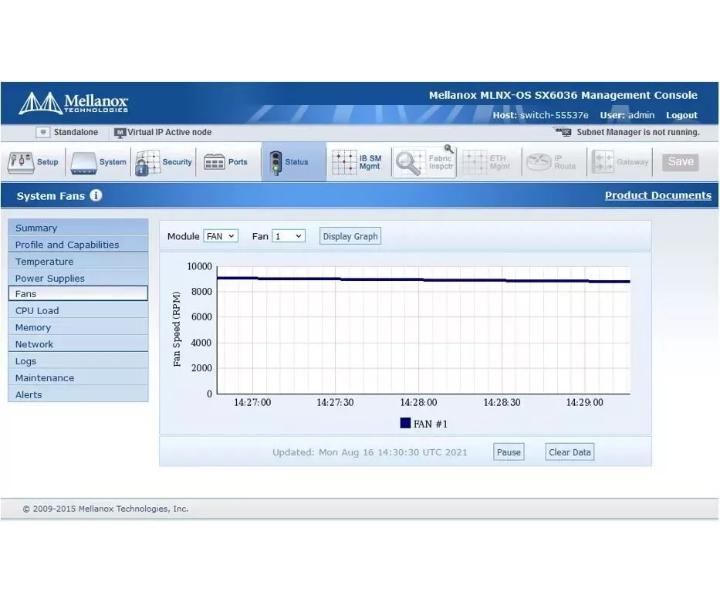
Task: Click the Subnet Manager status icon
Action: pos(563,132)
